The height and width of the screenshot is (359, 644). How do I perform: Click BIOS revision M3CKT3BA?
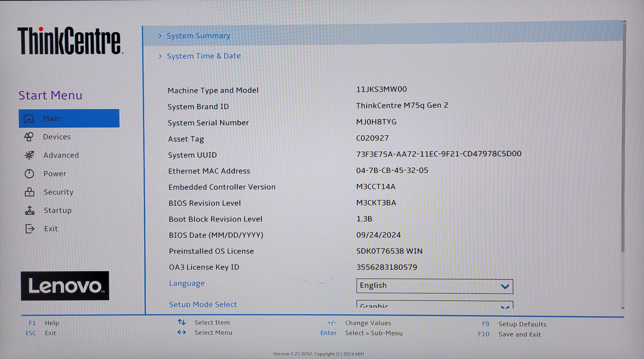pyautogui.click(x=376, y=203)
